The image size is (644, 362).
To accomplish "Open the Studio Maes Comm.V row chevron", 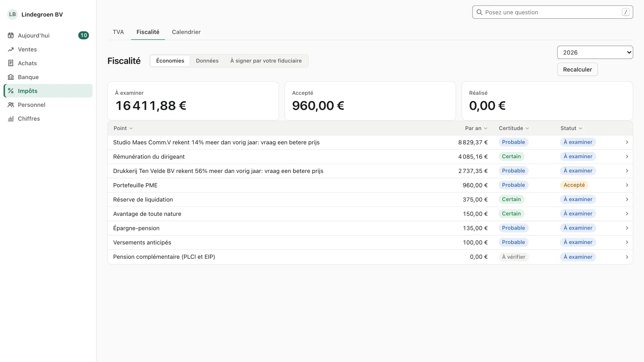I will point(627,142).
